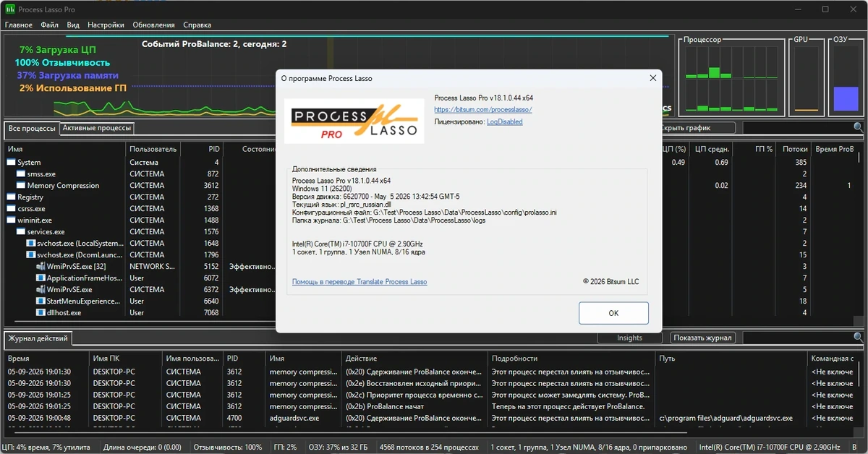Sort processes by the Имя column
This screenshot has height=454, width=868.
[x=65, y=149]
